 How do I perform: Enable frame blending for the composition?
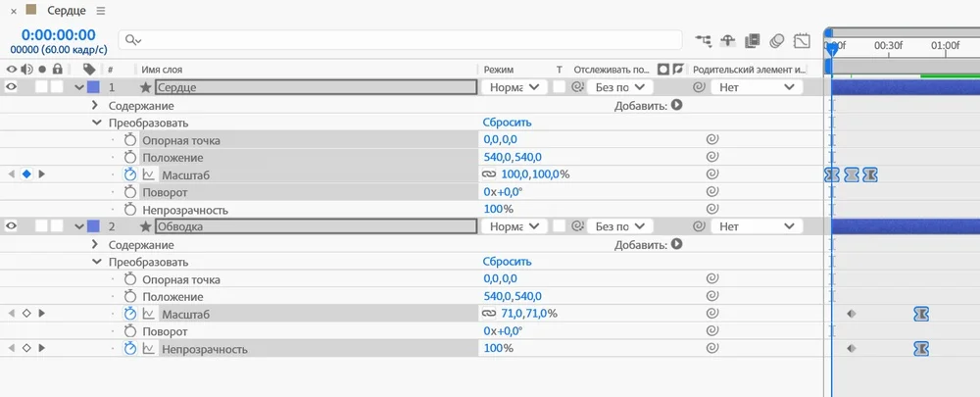(x=753, y=41)
